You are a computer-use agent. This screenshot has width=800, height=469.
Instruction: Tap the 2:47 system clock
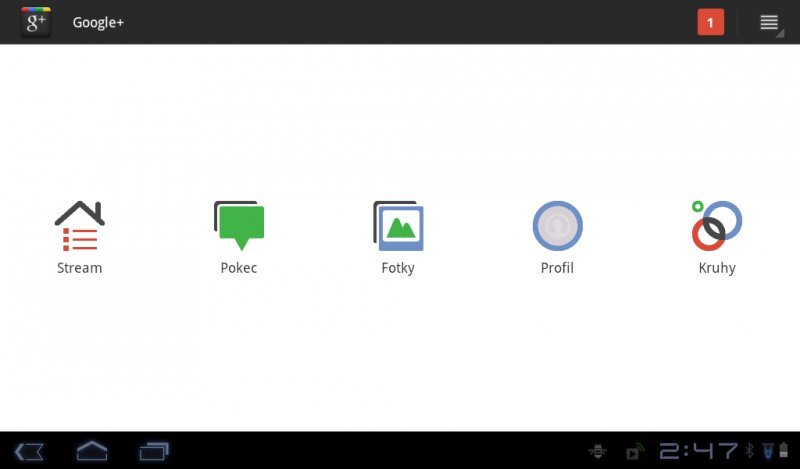click(x=698, y=451)
